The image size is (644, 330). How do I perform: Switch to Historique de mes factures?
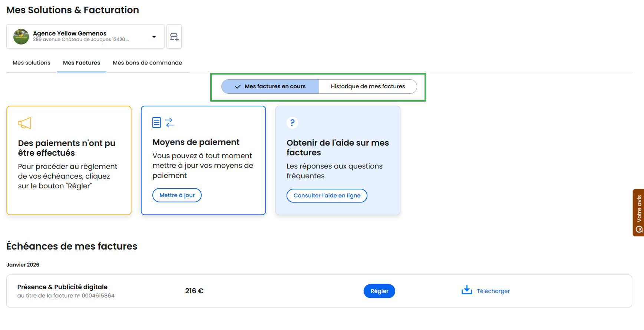pos(367,86)
